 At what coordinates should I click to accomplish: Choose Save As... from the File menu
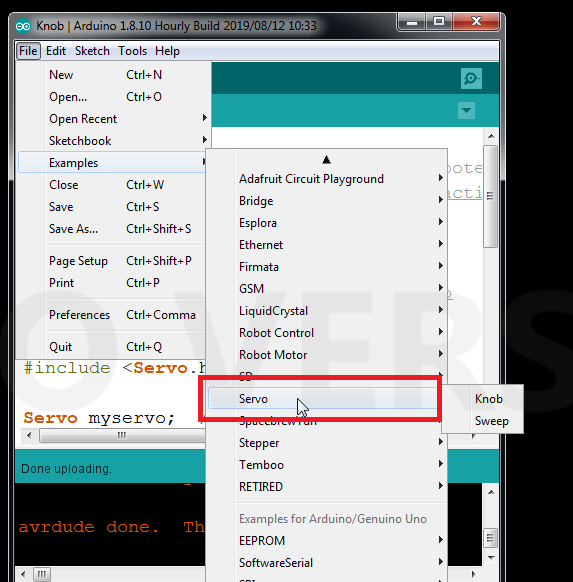click(x=111, y=229)
